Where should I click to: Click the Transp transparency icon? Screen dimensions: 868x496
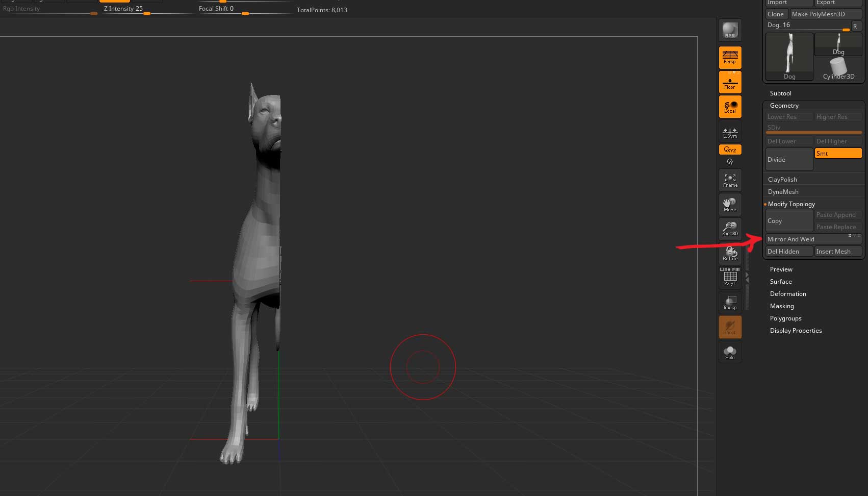[730, 303]
